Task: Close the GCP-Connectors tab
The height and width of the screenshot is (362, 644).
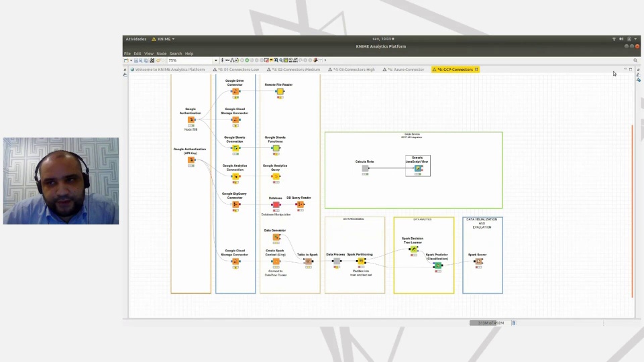Action: coord(476,69)
